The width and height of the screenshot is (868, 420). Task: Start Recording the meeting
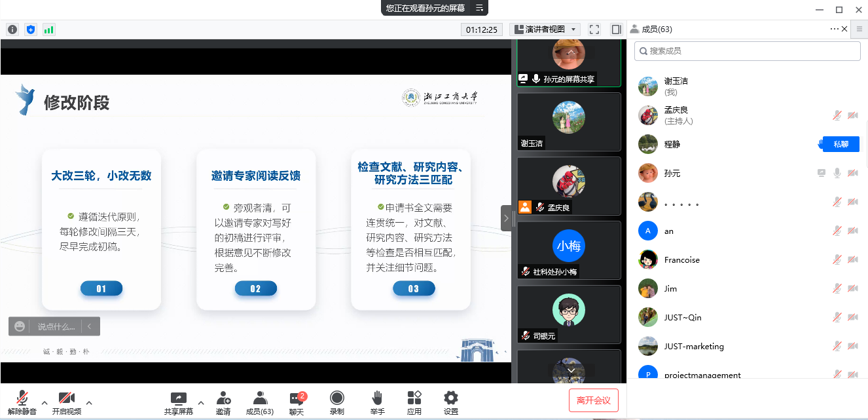point(337,402)
